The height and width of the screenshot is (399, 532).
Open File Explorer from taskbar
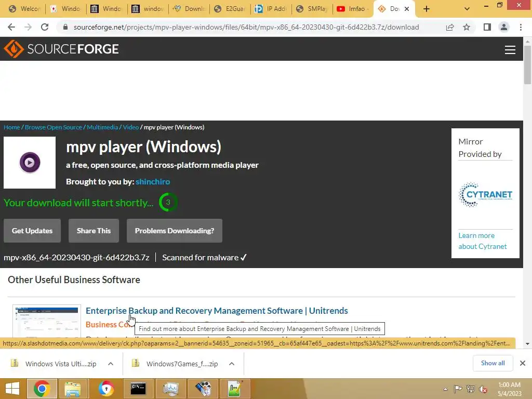click(x=73, y=389)
